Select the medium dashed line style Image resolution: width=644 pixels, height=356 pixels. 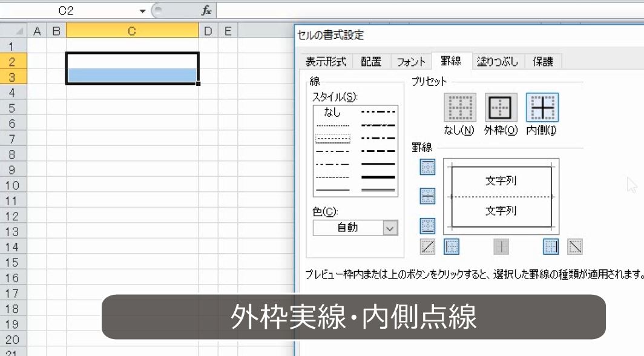tap(378, 151)
